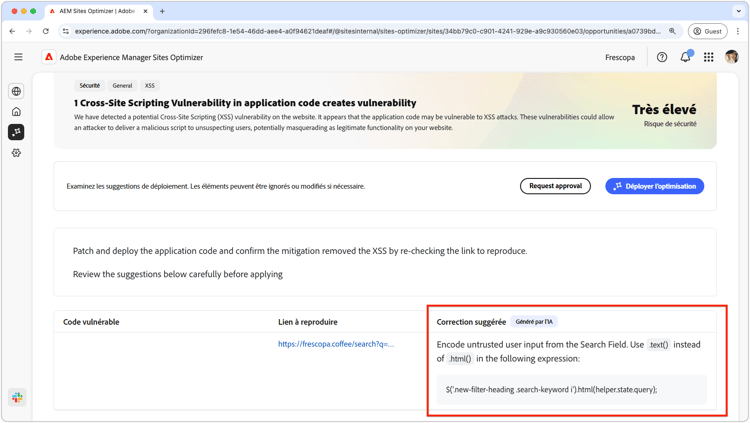Screen dimensions: 750x423
Task: Close the AEM Sites Optimizer tab
Action: coord(145,11)
